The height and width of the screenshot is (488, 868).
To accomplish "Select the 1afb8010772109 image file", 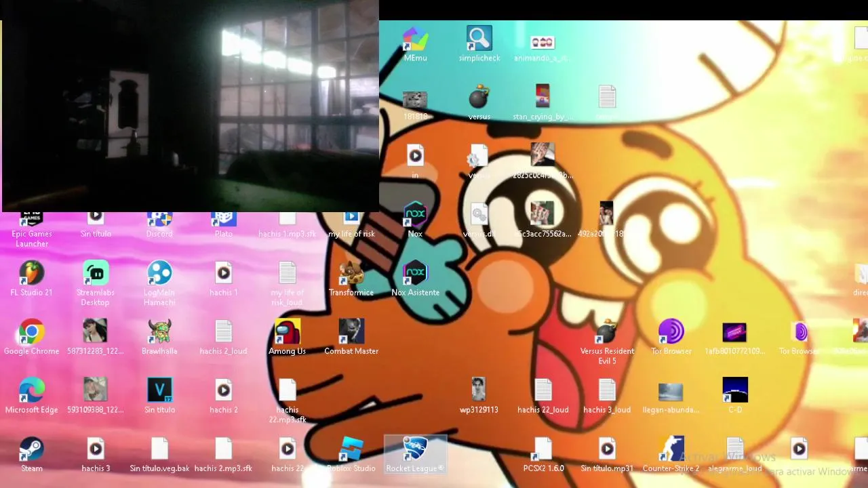I will pyautogui.click(x=735, y=338).
